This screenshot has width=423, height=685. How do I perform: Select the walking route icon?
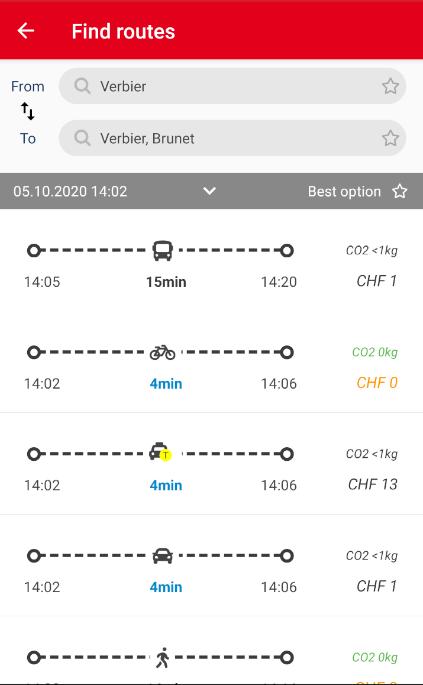pyautogui.click(x=162, y=657)
